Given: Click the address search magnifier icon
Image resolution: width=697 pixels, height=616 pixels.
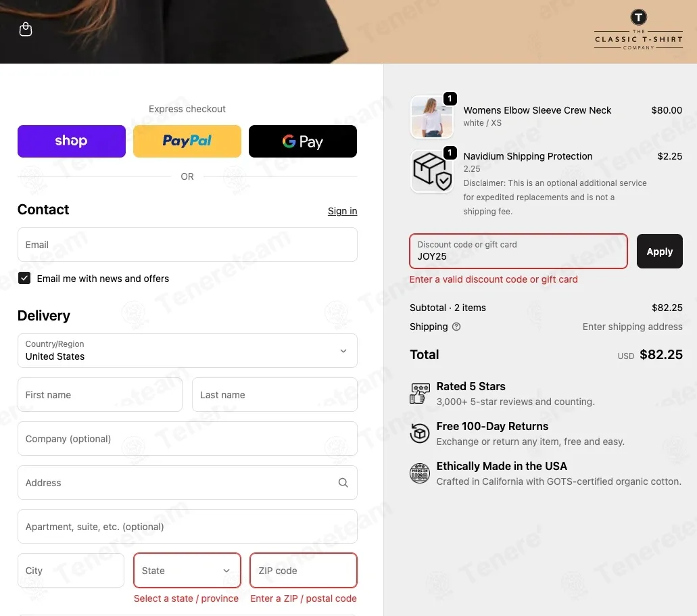Looking at the screenshot, I should (x=343, y=483).
